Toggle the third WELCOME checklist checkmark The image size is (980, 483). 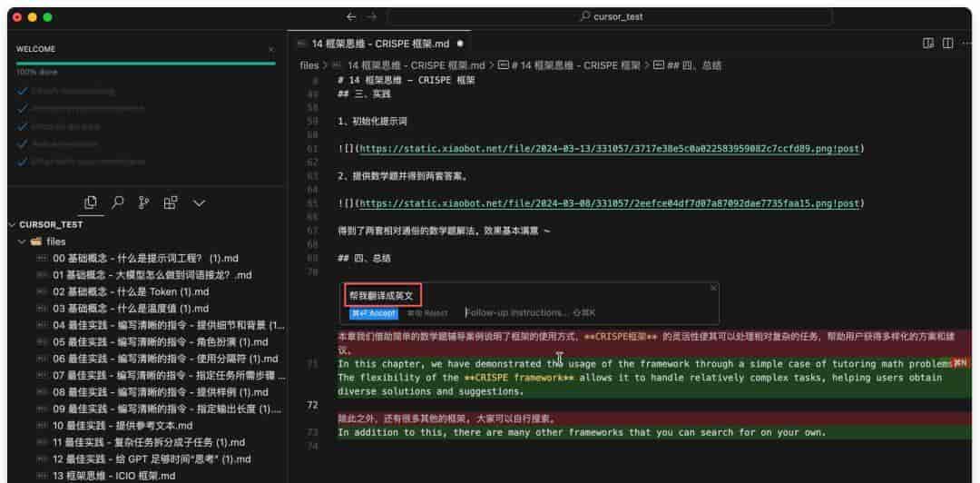point(23,126)
